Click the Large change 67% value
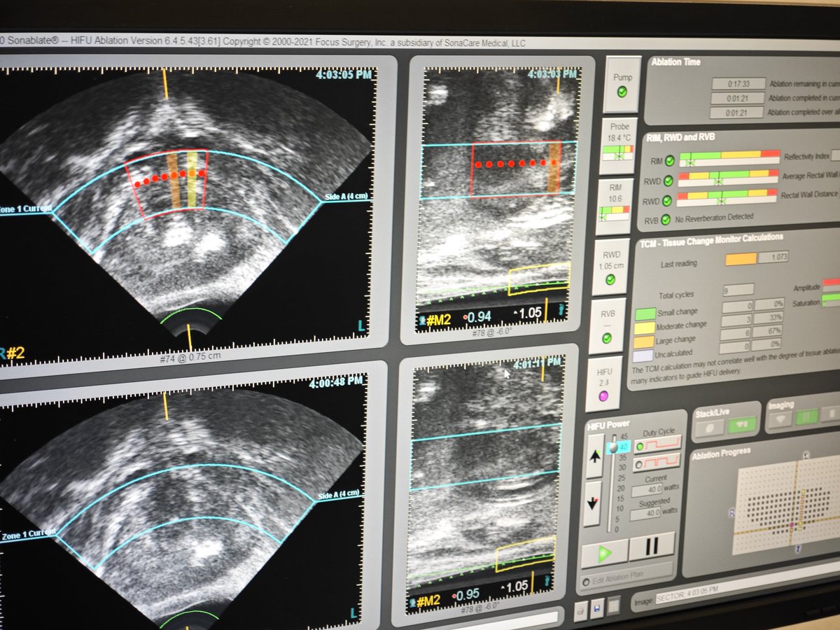This screenshot has width=840, height=630. 766,332
